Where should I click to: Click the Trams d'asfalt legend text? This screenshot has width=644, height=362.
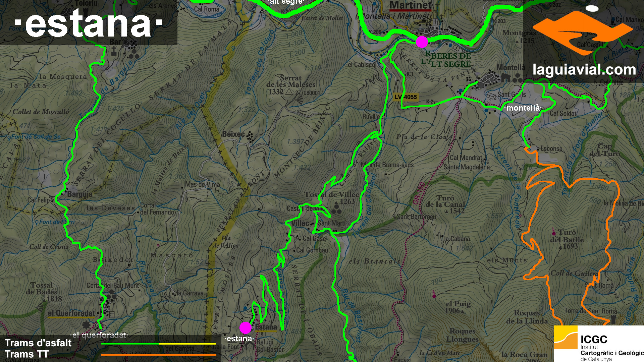click(x=38, y=343)
